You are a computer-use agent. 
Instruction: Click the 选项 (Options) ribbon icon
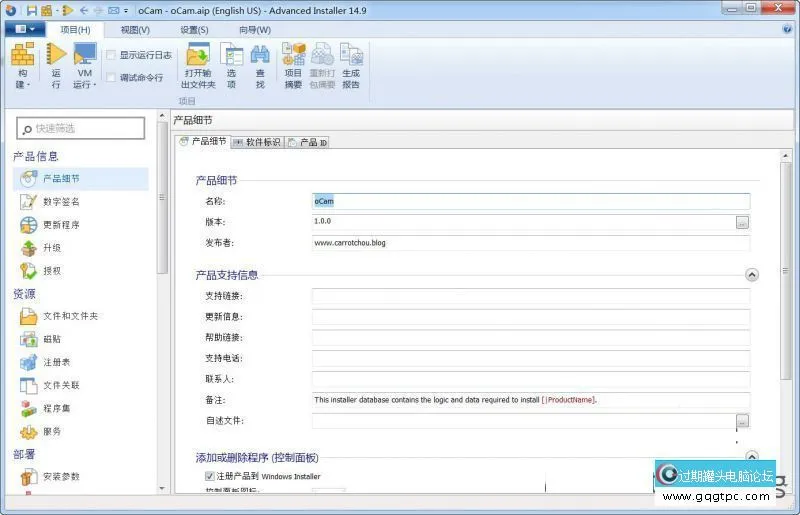click(232, 56)
